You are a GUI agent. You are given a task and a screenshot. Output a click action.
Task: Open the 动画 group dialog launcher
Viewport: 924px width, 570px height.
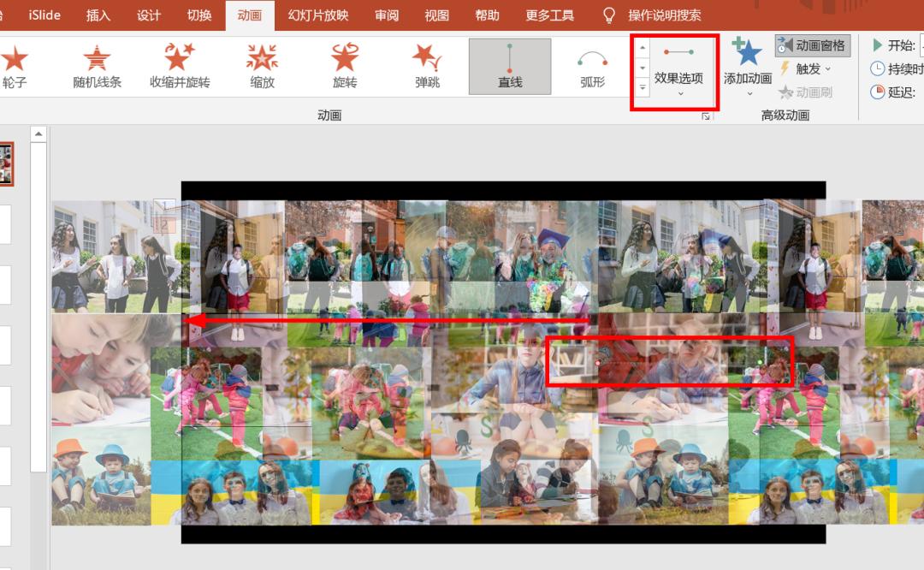click(704, 114)
